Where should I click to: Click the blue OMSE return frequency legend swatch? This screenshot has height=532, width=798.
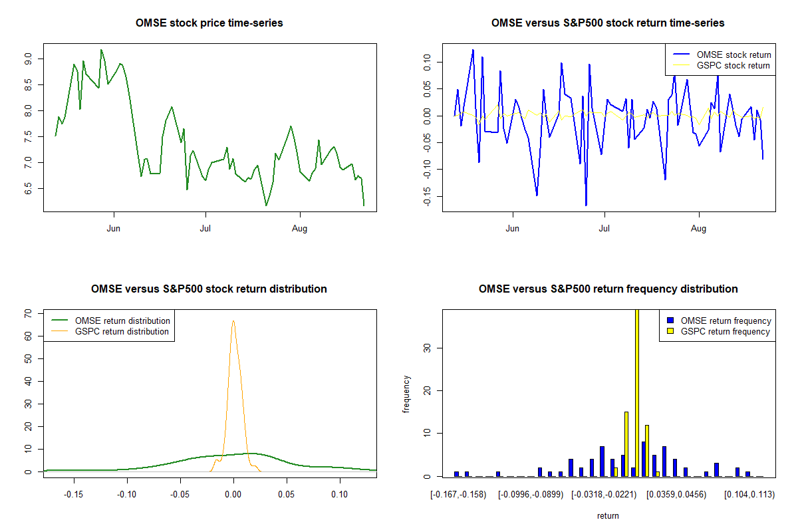tap(670, 321)
